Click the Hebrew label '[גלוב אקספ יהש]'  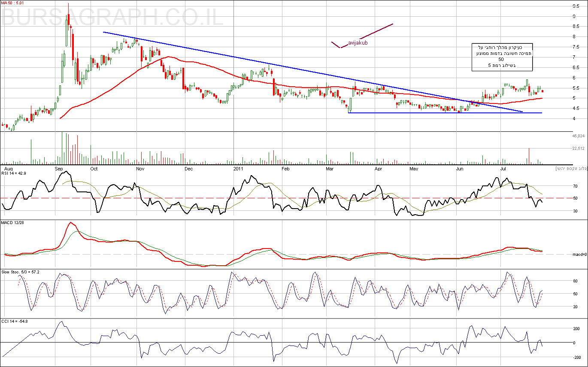tap(571, 168)
